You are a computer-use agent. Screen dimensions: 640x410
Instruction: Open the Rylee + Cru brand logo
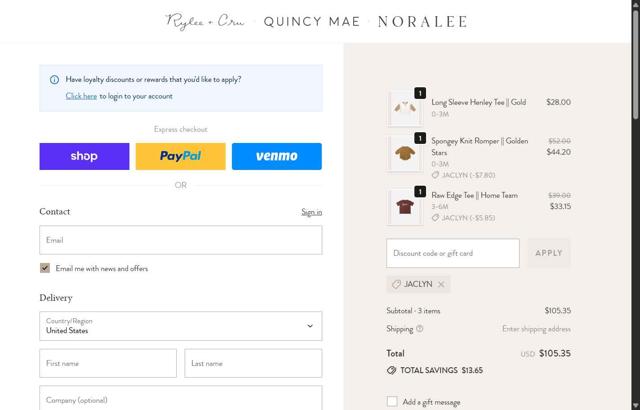pos(204,21)
